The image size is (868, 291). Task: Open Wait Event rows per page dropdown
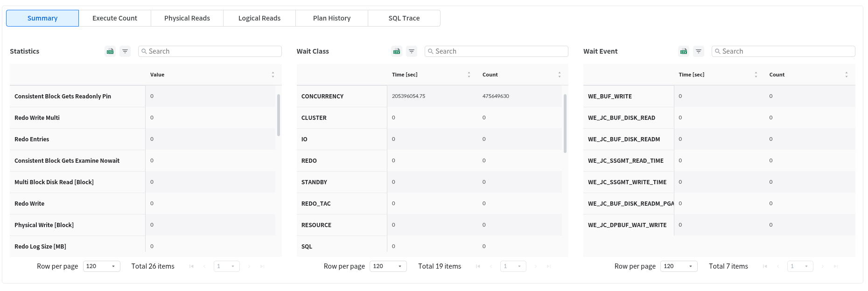point(679,266)
